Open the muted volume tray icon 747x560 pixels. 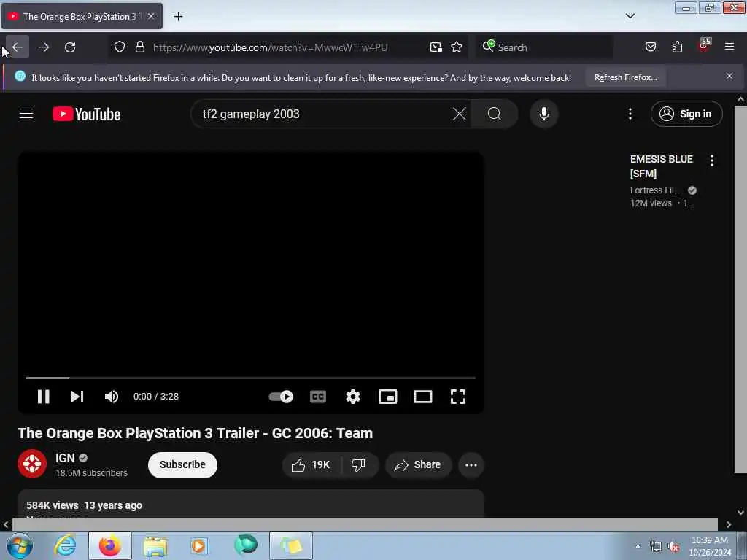[673, 547]
